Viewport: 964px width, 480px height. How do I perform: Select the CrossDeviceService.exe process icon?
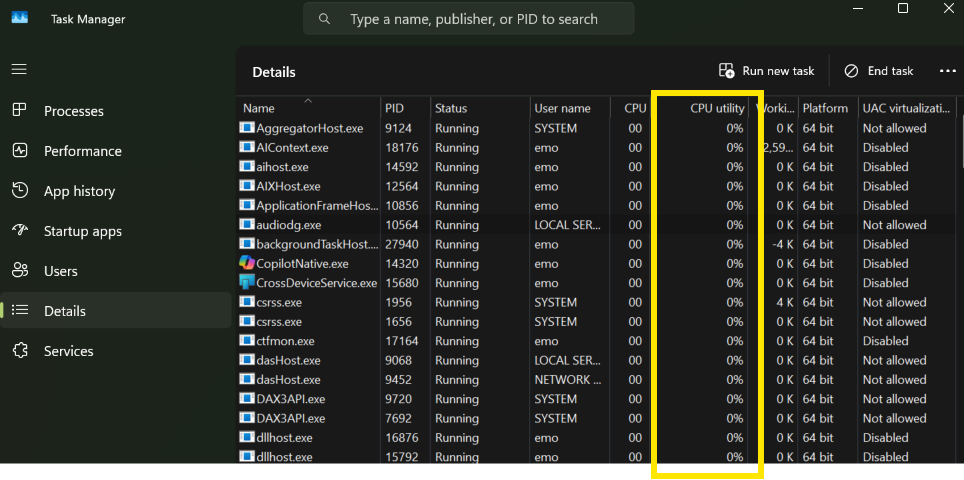[247, 283]
